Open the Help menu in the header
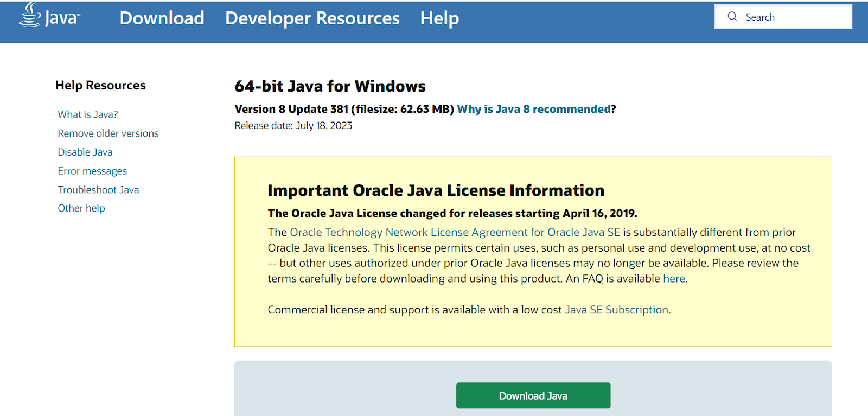 439,18
